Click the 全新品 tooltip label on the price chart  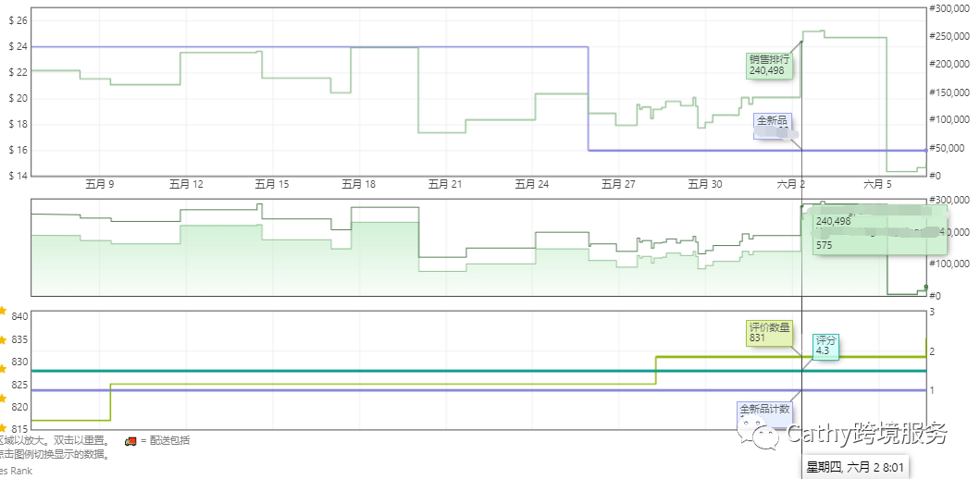coord(774,126)
